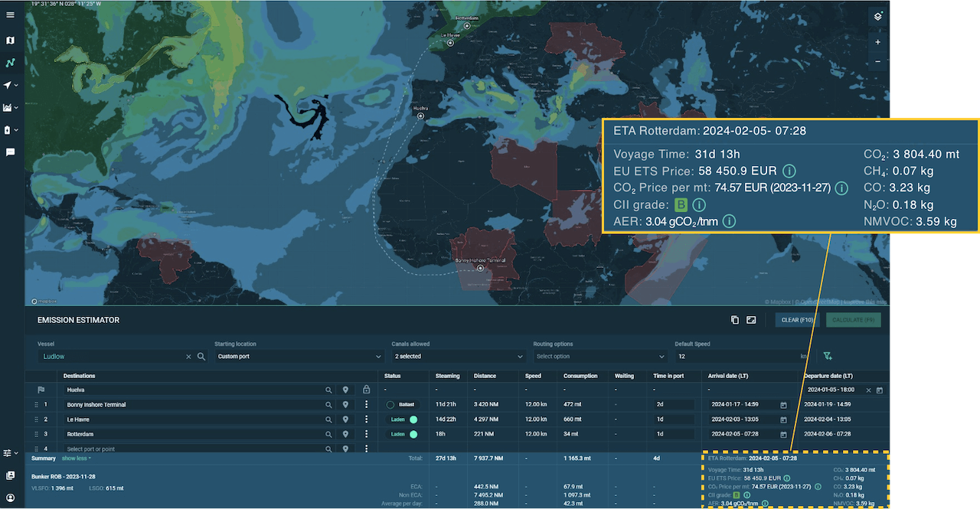
Task: Click the export image icon next to copy icon
Action: pos(752,320)
